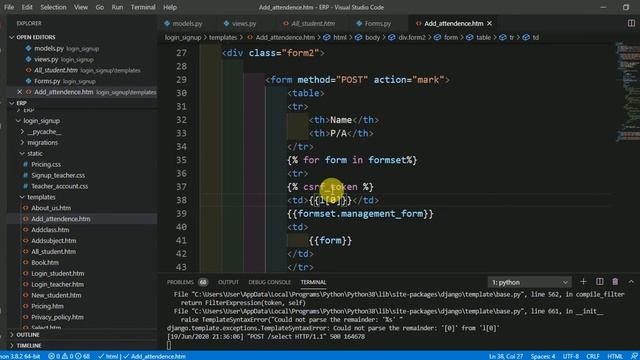This screenshot has width=640, height=360.
Task: Maximize panel with chevron-up icon
Action: point(631,282)
